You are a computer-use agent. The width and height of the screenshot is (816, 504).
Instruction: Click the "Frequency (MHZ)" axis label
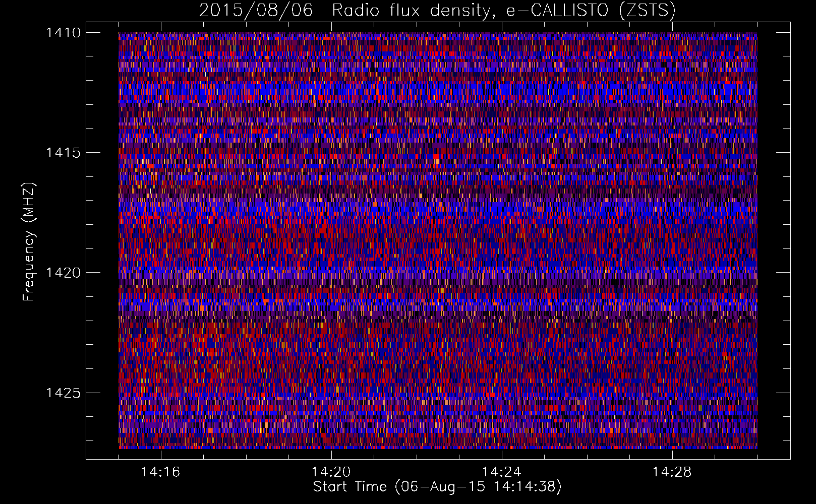[29, 242]
